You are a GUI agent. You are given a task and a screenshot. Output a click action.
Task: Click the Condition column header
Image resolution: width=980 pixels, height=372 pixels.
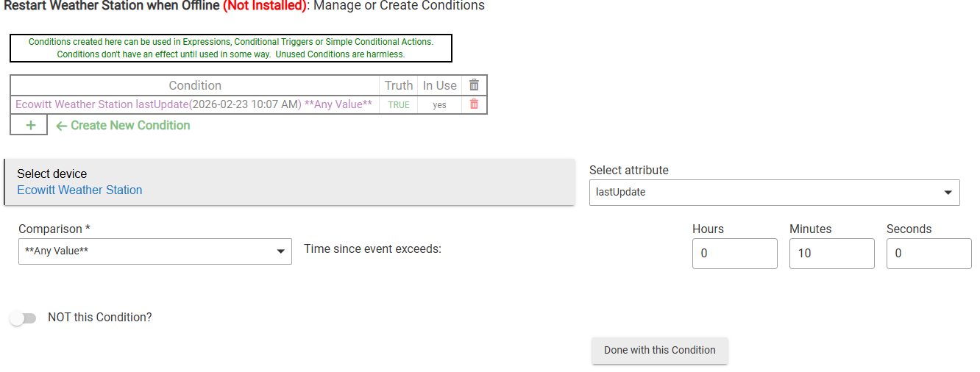[195, 85]
